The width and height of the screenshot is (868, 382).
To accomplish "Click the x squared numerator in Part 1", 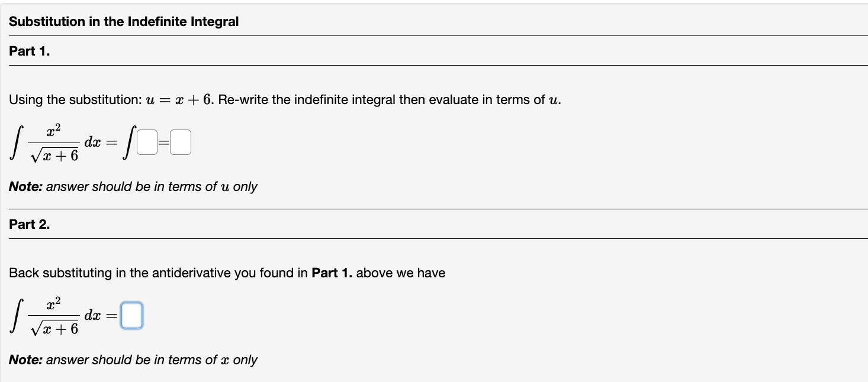I will 53,131.
